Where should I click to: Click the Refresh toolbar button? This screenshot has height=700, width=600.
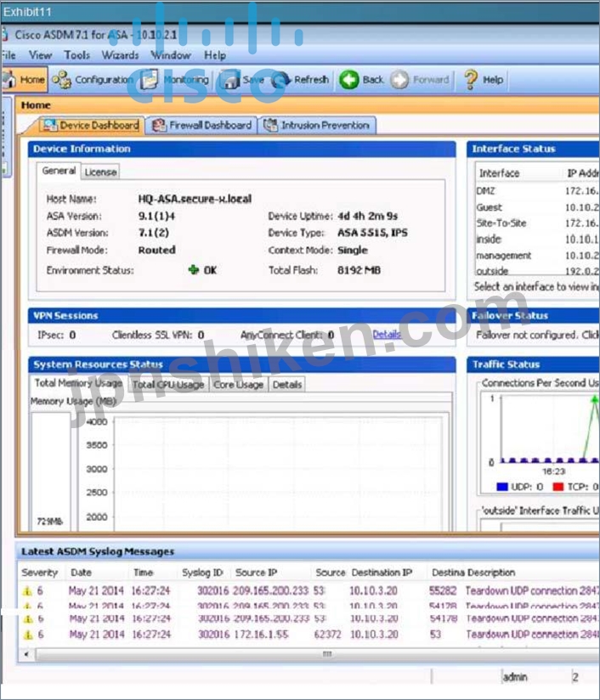click(301, 80)
